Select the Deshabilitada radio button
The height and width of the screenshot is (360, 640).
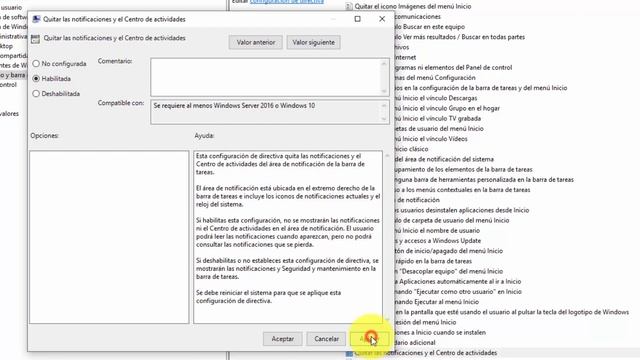point(36,93)
